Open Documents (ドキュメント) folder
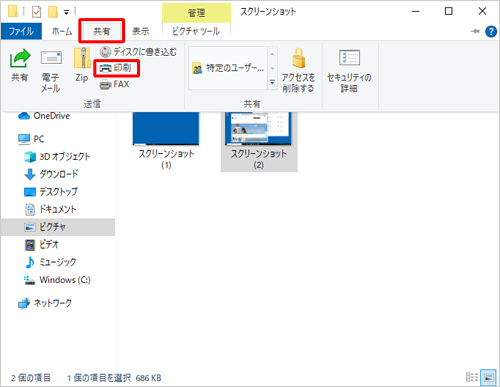500x387 pixels. 51,209
